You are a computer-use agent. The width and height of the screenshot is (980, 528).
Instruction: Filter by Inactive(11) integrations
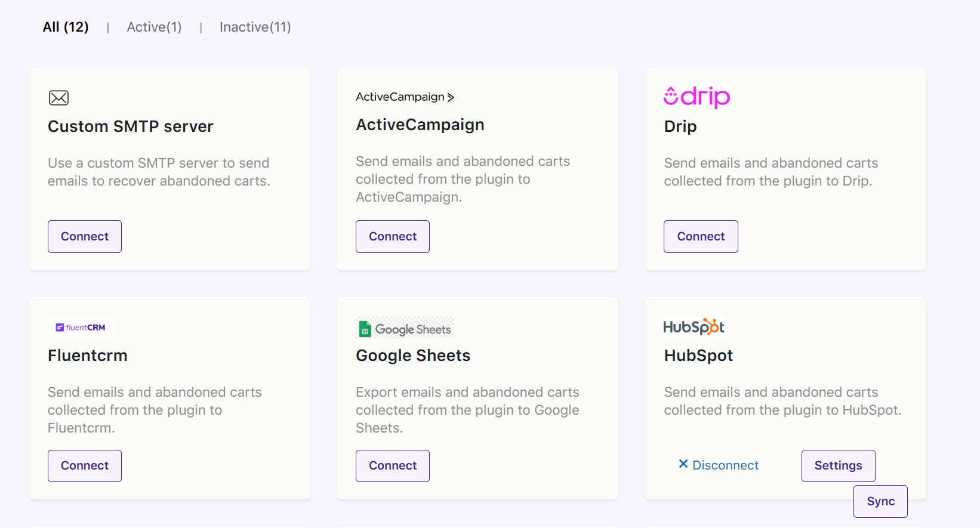[x=255, y=27]
